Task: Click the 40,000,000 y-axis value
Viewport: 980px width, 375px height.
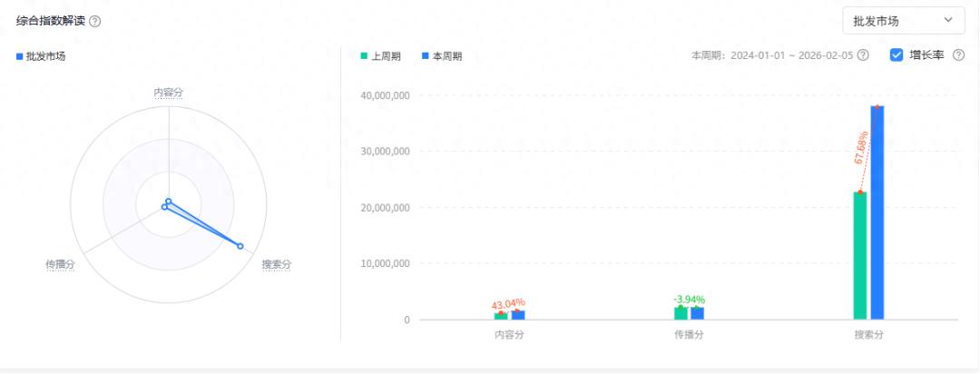Action: click(385, 95)
